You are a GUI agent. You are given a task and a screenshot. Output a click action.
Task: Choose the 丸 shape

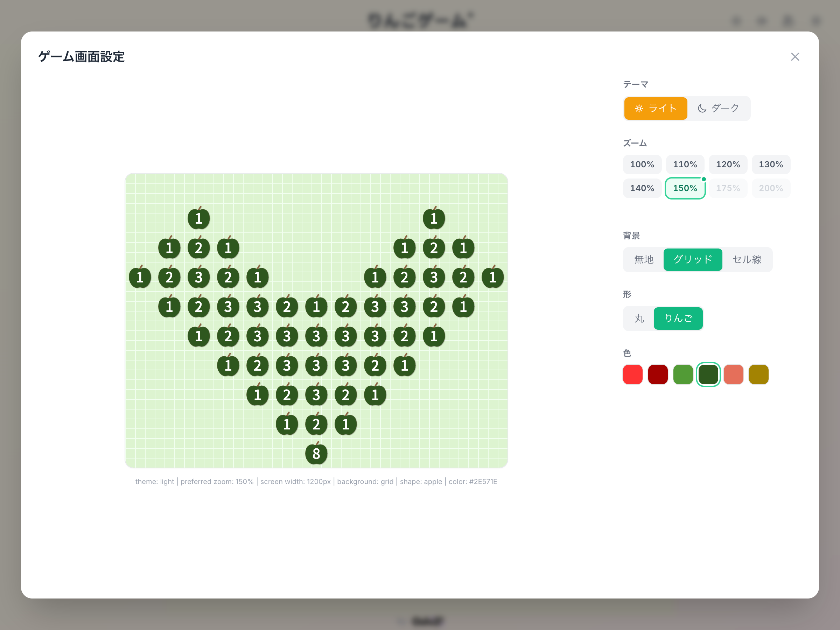[639, 318]
